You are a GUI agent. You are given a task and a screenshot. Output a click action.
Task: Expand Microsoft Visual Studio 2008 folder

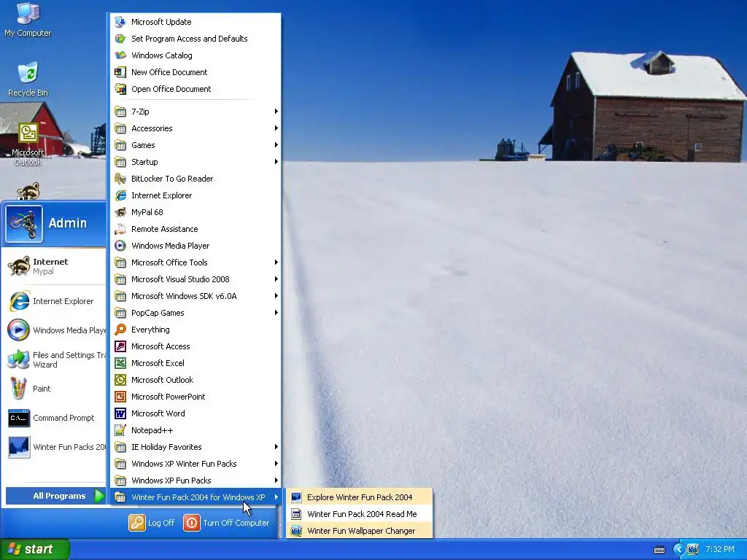click(x=196, y=279)
